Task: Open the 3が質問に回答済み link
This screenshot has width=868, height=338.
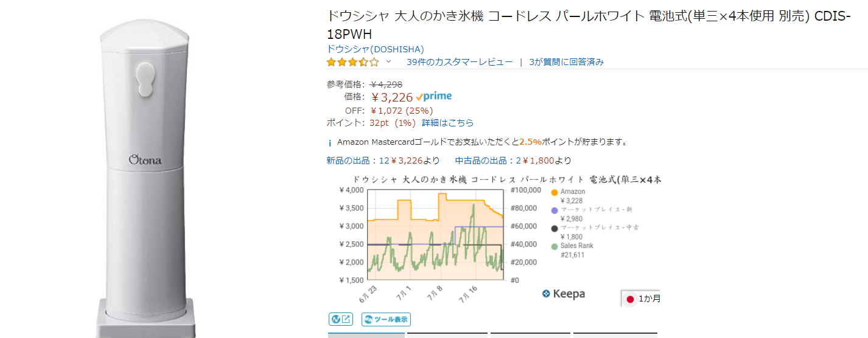Action: pyautogui.click(x=566, y=62)
